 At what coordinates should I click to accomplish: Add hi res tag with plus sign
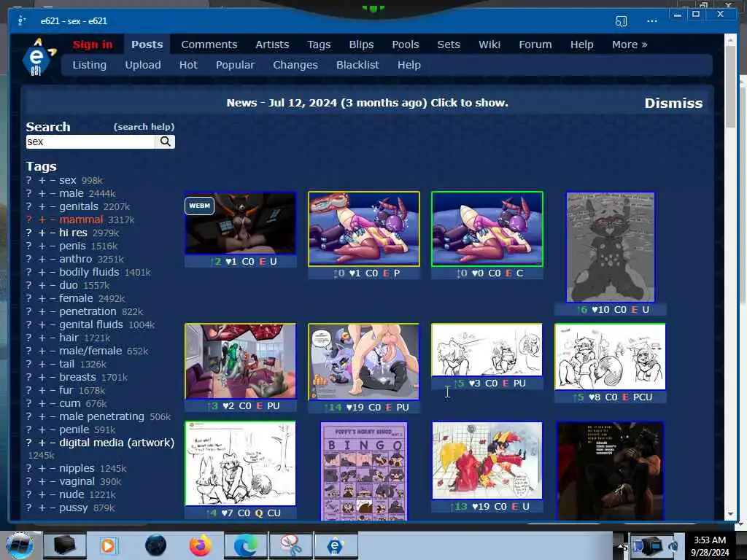(x=42, y=233)
